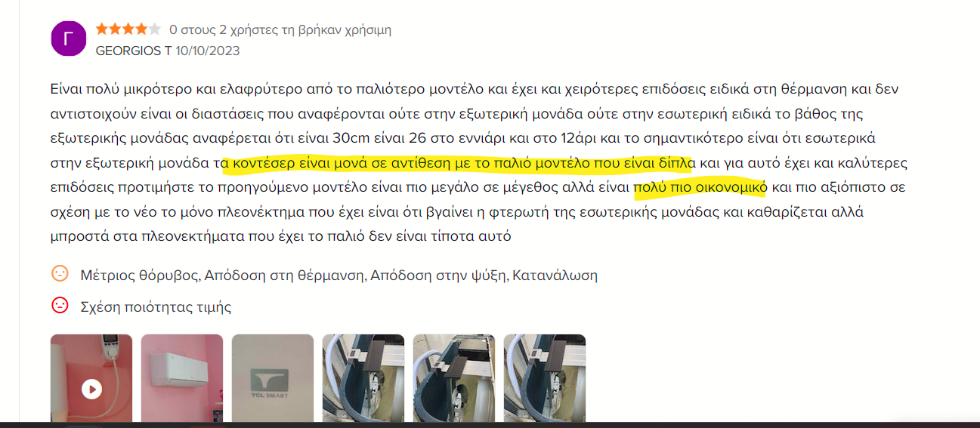Viewport: 980px width, 428px height.
Task: Click the orange neutral face icon
Action: click(x=60, y=273)
